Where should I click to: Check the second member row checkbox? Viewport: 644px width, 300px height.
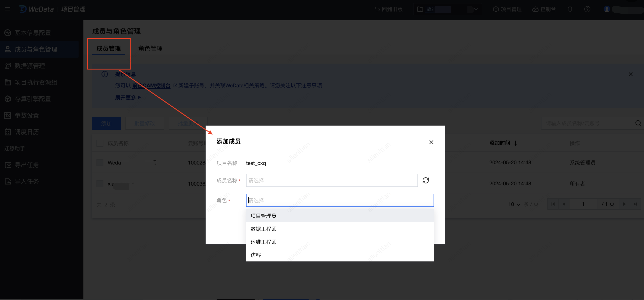100,184
